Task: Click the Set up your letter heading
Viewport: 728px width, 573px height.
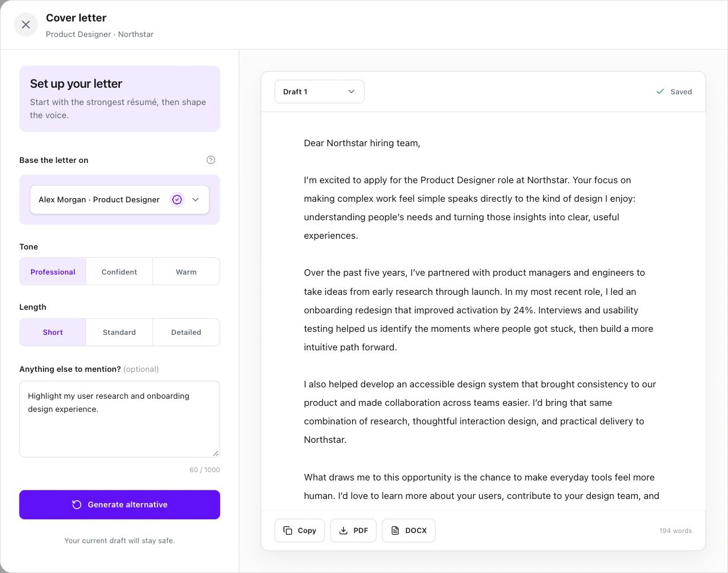Action: coord(76,84)
